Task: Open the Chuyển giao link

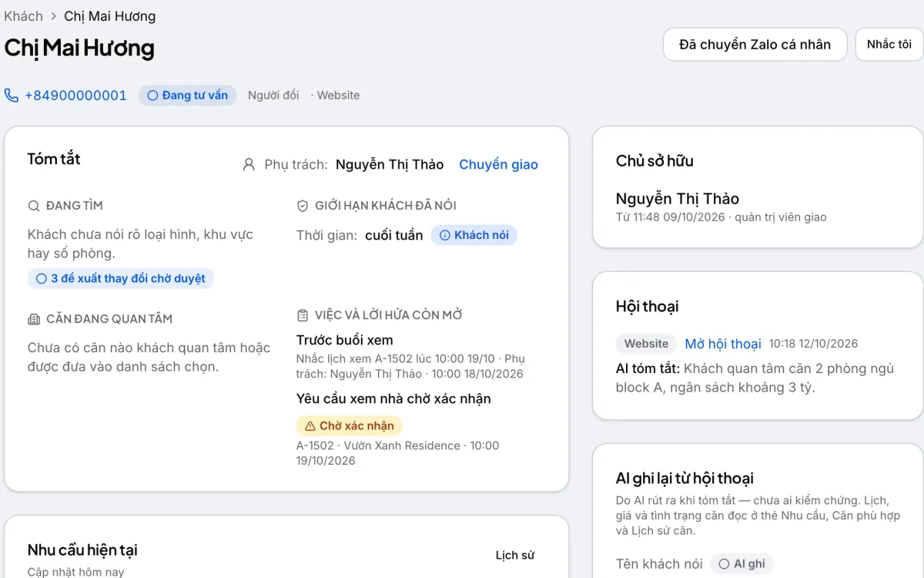Action: click(x=498, y=165)
